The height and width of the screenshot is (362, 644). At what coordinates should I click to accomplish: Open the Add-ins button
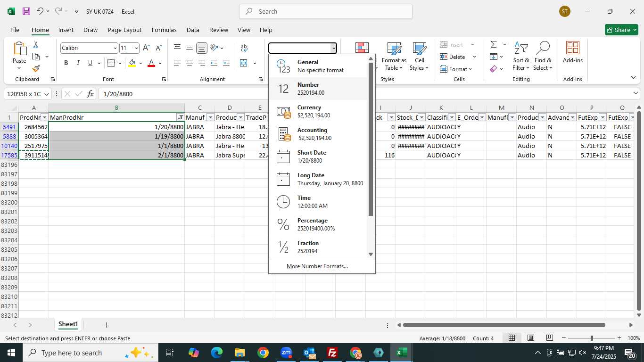572,52
